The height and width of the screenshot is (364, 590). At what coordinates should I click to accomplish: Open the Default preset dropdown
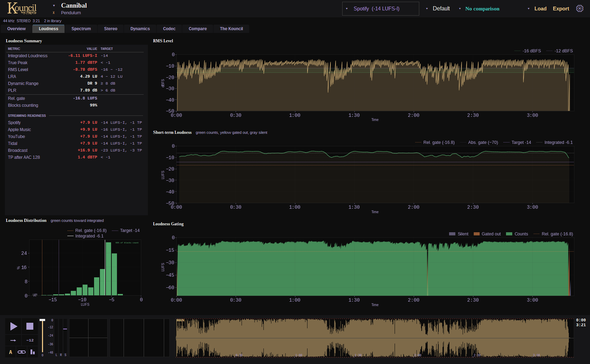(x=438, y=9)
